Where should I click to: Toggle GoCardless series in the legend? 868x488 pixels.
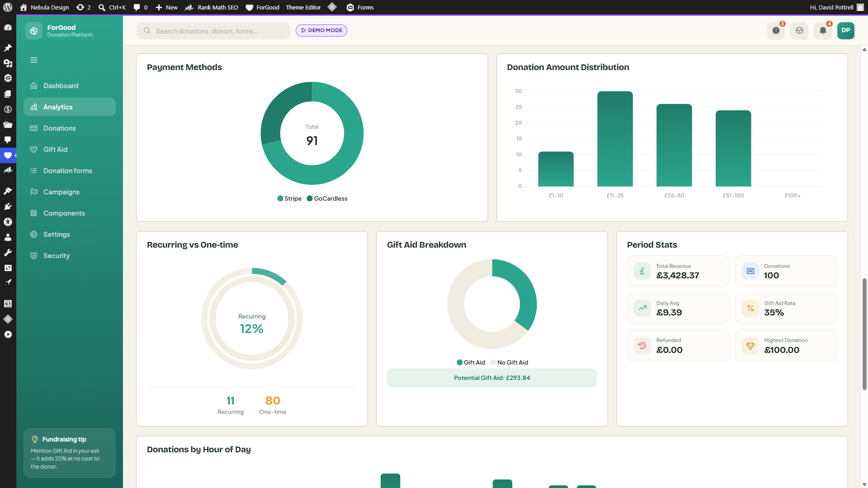coord(327,198)
